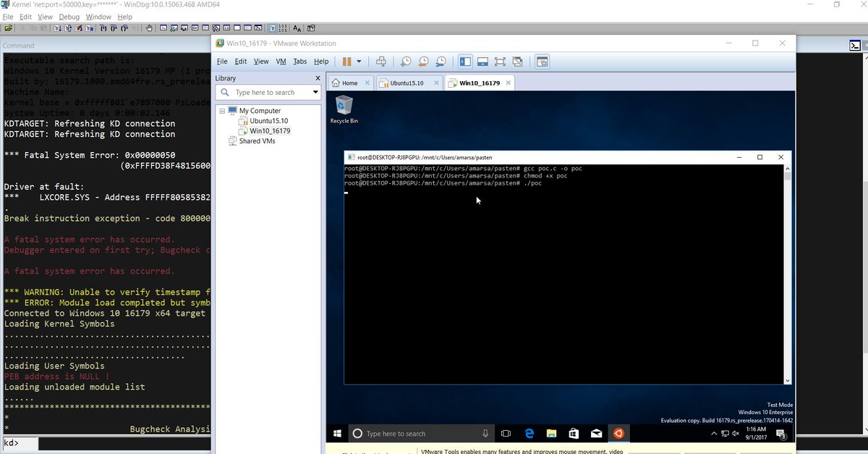Click the guest taskbar search box
868x454 pixels.
pyautogui.click(x=422, y=434)
